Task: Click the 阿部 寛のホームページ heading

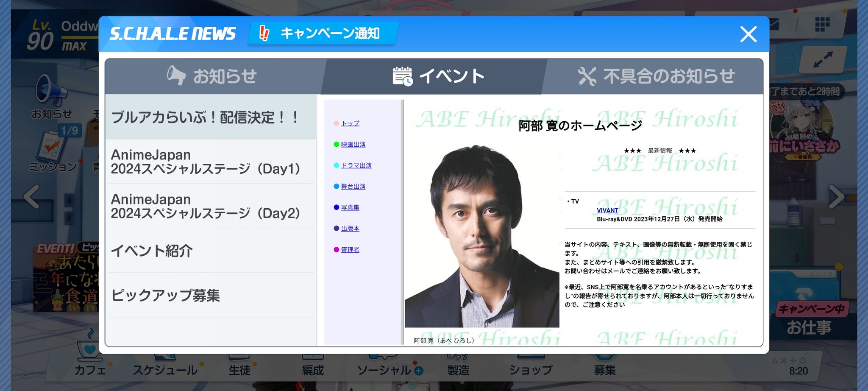Action: click(580, 126)
